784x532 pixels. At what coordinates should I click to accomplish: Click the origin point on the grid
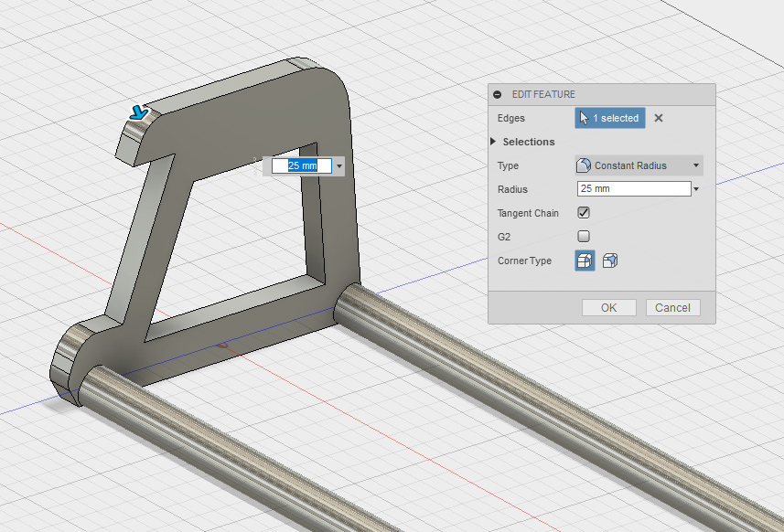pyautogui.click(x=220, y=346)
